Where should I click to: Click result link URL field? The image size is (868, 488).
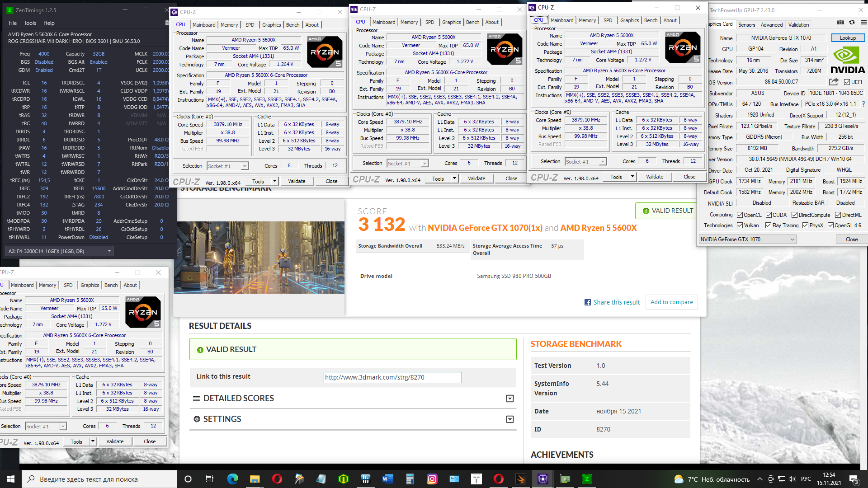392,377
